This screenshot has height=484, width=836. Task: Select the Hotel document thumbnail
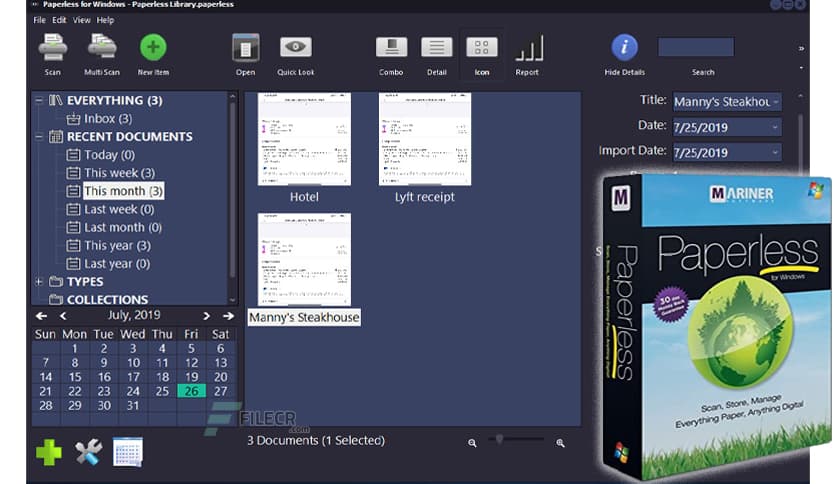[x=304, y=139]
